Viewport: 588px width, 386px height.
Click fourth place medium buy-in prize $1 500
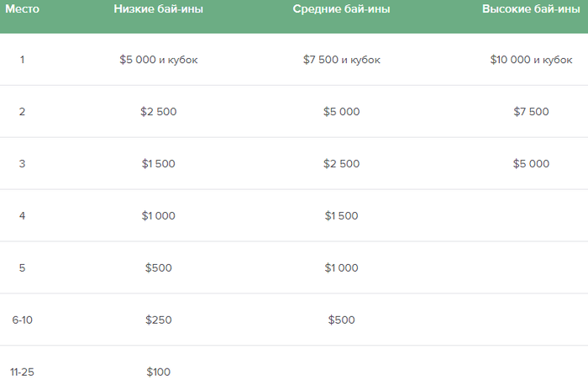point(341,215)
